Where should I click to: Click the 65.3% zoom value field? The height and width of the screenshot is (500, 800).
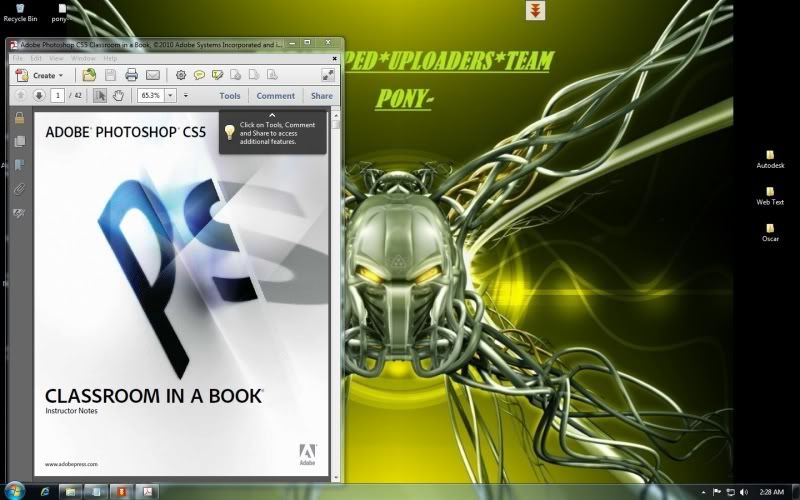pos(151,95)
